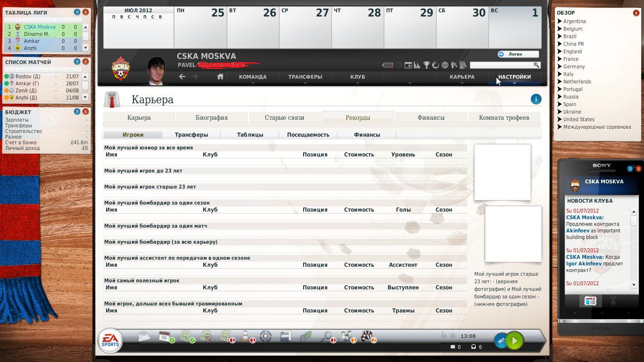The image size is (644, 362).
Task: Select the Рекорды tab
Action: [358, 118]
